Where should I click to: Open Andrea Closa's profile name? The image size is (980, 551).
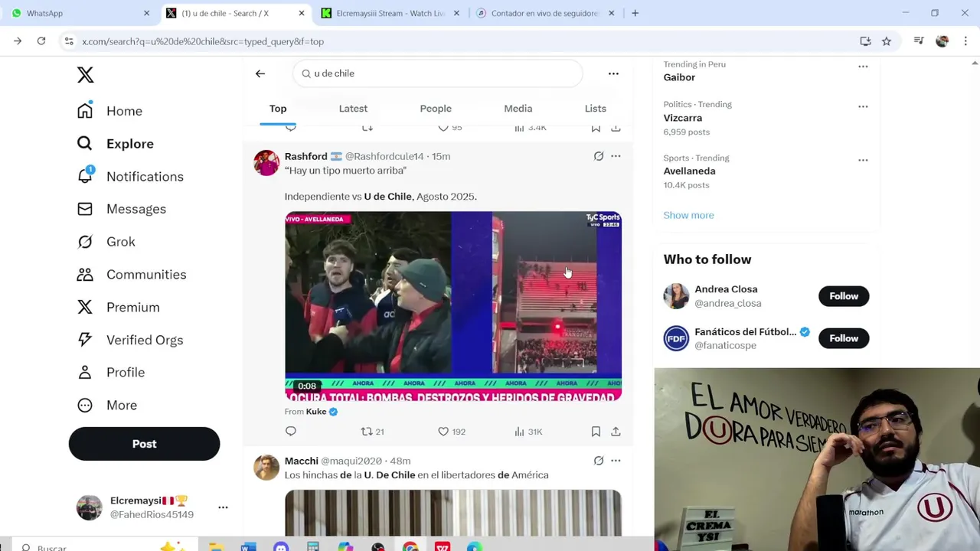tap(726, 289)
